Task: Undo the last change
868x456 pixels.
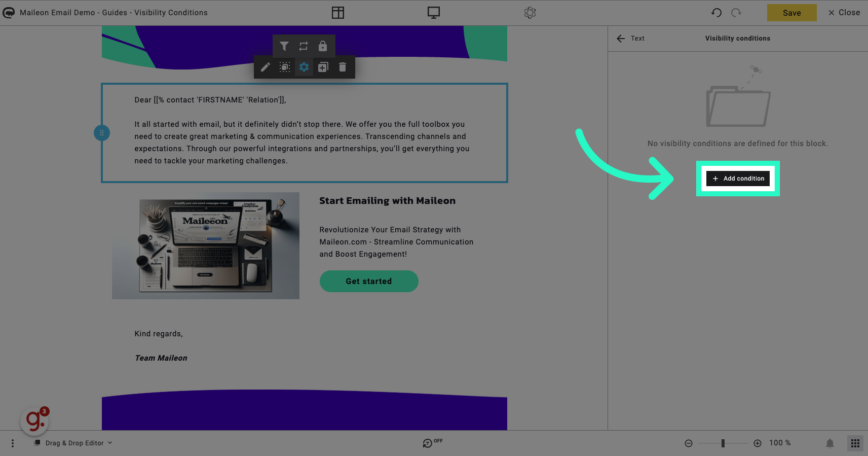Action: coord(716,13)
